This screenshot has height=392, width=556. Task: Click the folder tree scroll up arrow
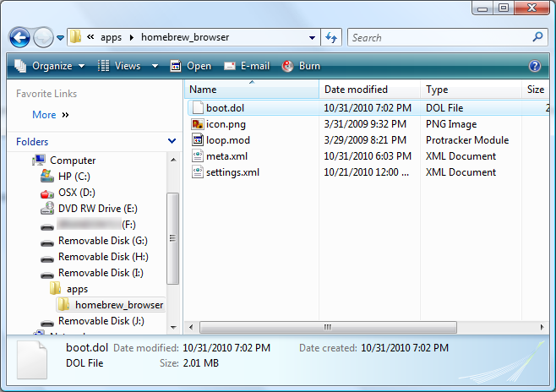click(173, 160)
